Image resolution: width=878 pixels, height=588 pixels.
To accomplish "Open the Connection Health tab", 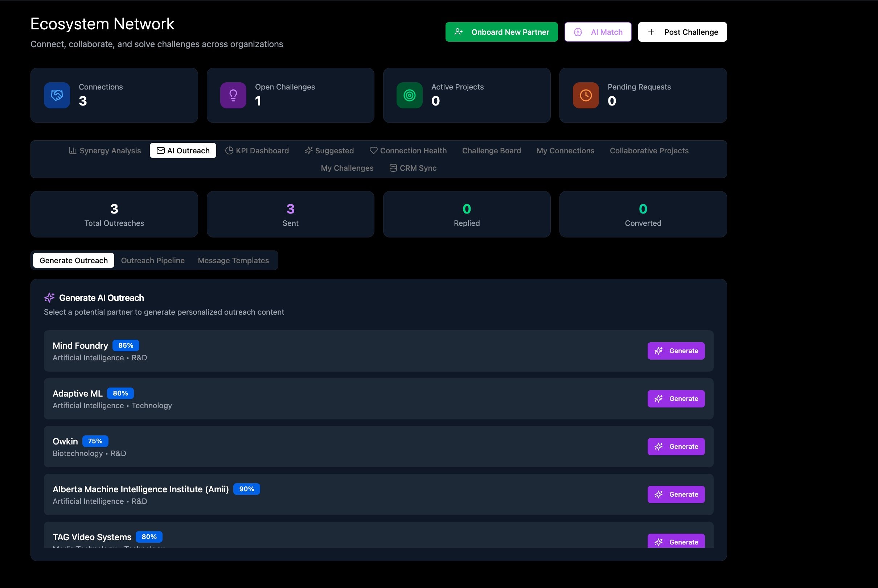I will [408, 151].
